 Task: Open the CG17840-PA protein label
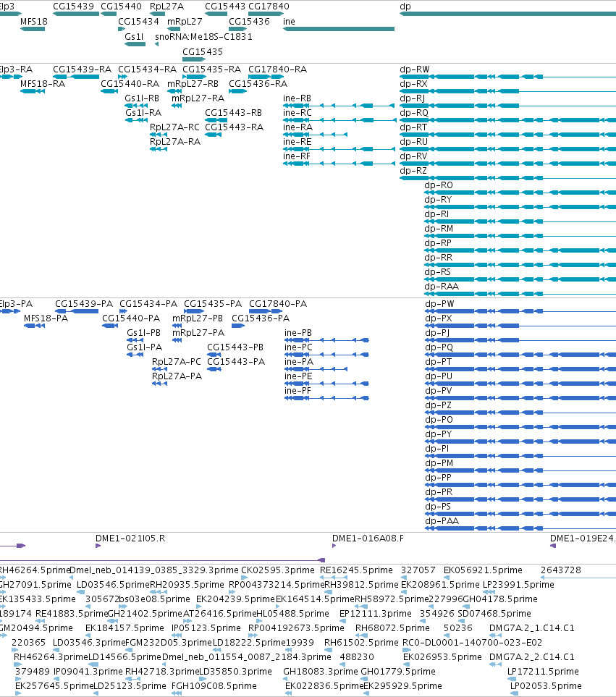(278, 303)
